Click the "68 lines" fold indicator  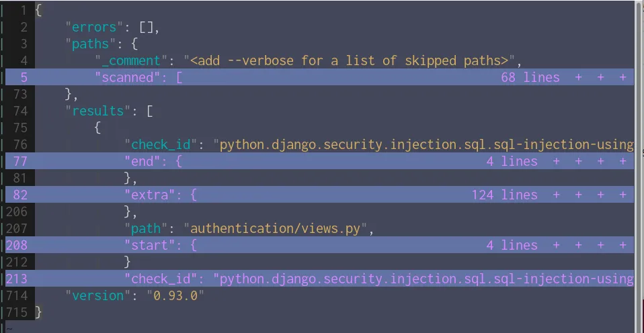point(530,77)
